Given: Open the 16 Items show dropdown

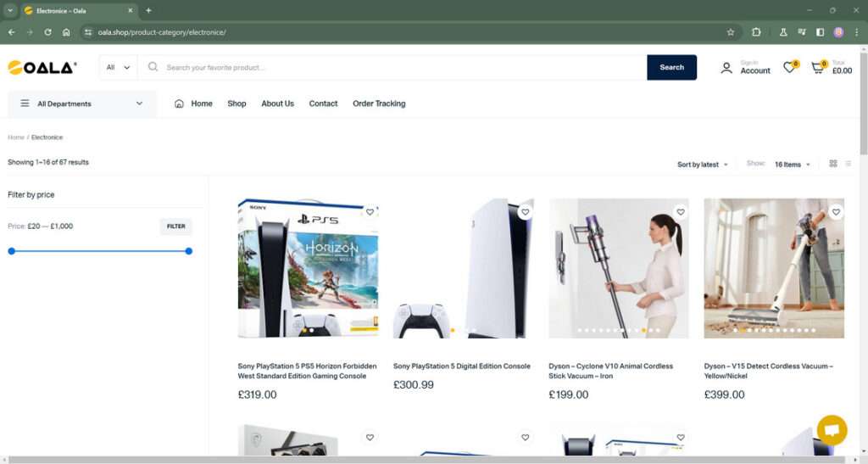Looking at the screenshot, I should tap(793, 165).
